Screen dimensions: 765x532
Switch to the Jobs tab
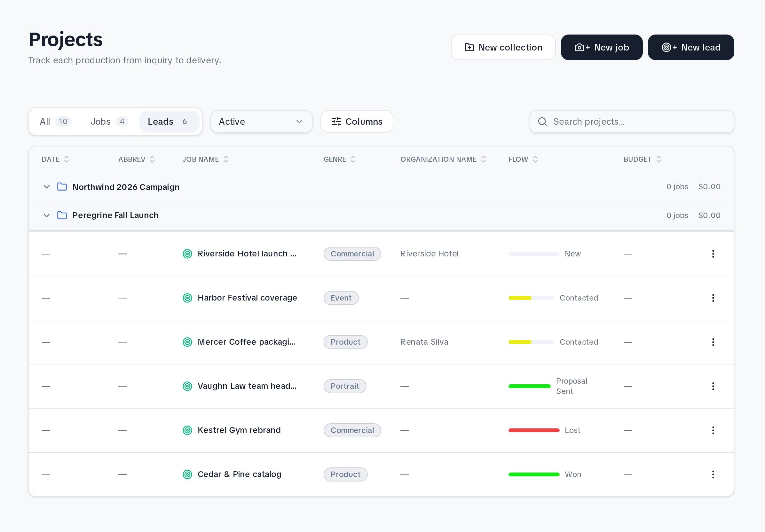tap(109, 121)
